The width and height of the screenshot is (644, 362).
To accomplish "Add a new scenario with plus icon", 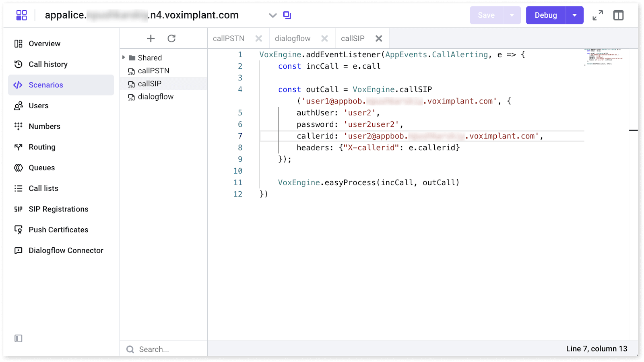I will click(x=151, y=38).
